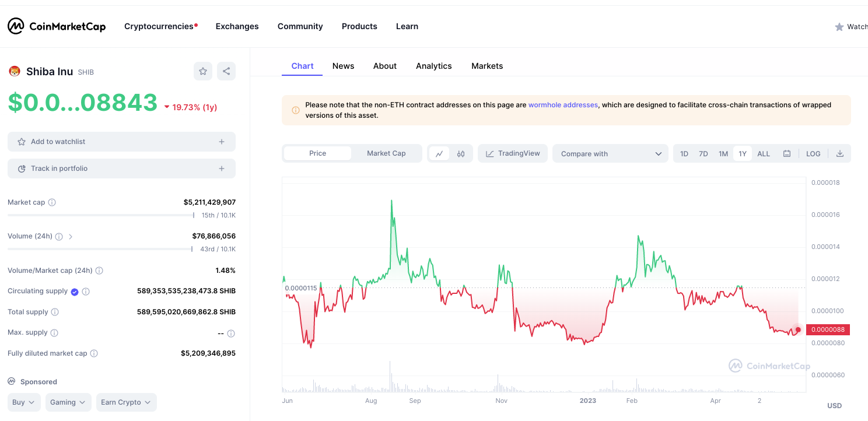The width and height of the screenshot is (868, 421).
Task: Click the CoinMarketCap logo
Action: pyautogui.click(x=57, y=26)
